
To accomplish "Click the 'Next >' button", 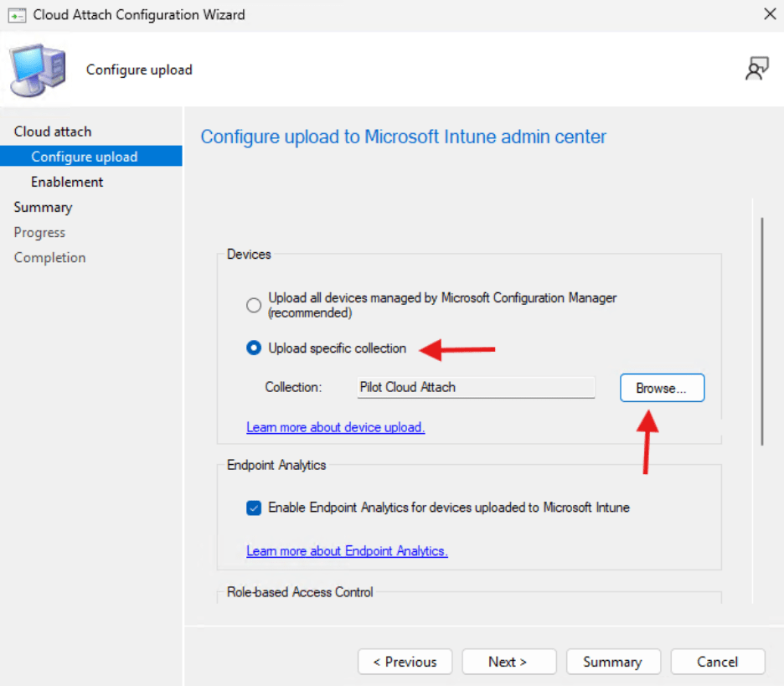I will 508,662.
